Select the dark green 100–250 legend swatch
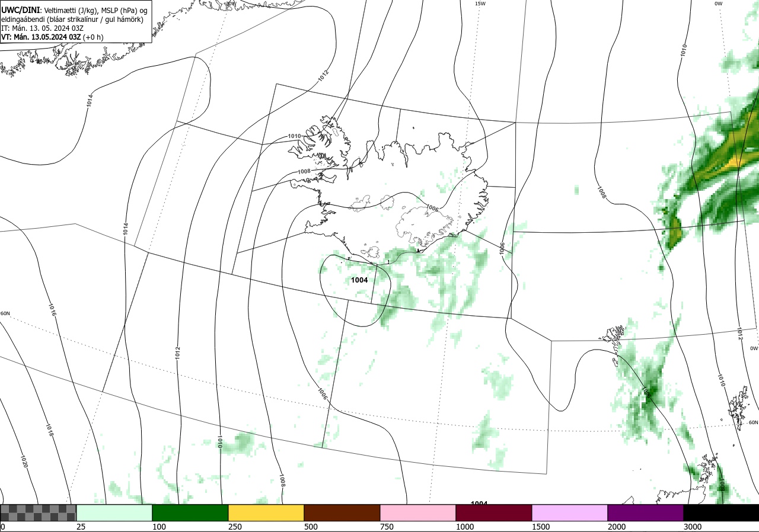The height and width of the screenshot is (532, 759). coord(190,512)
